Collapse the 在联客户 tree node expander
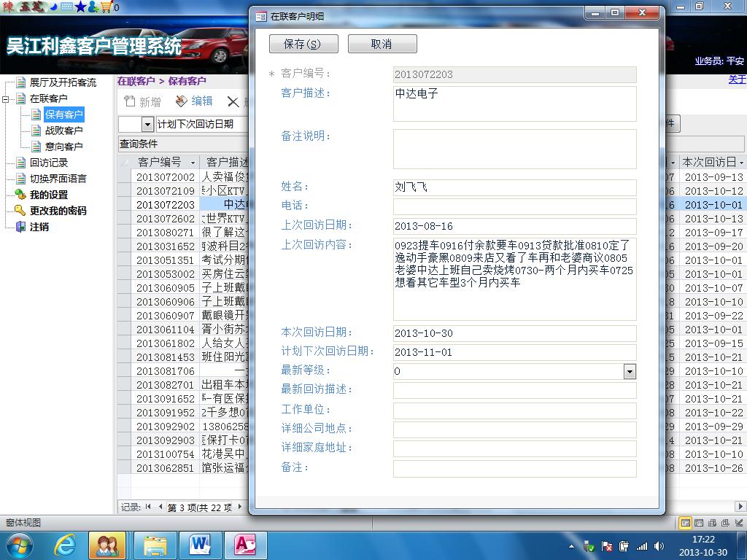 point(6,99)
